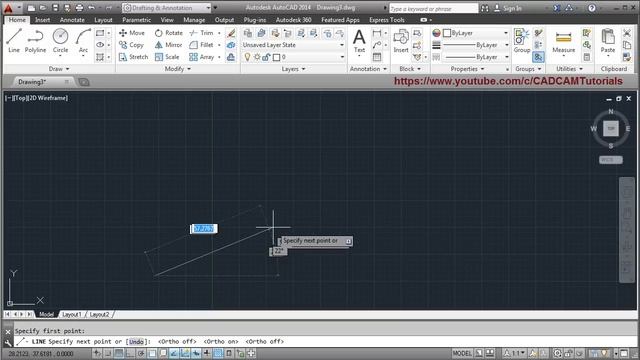Open the Drafting & Annotation workspace dropdown
Screen dimensions: 640x360
(167, 8)
